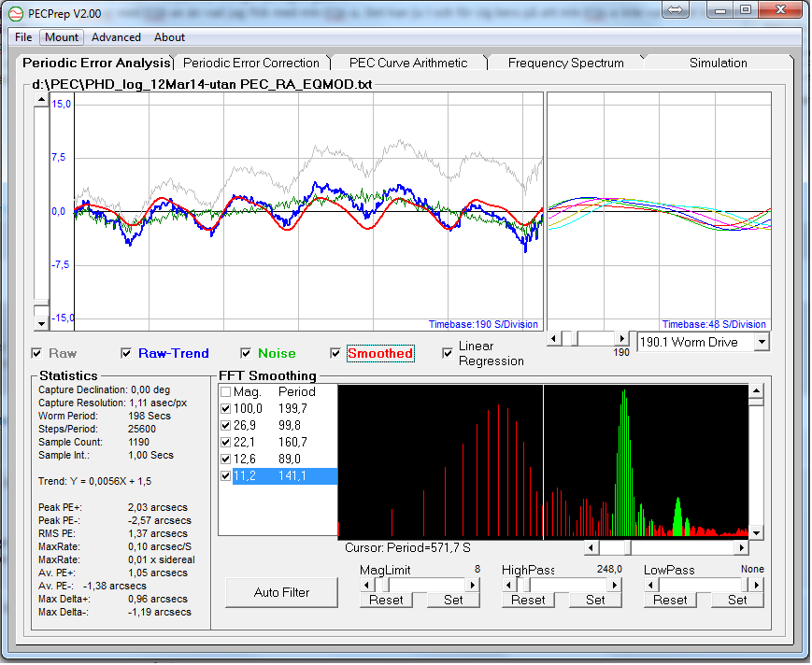
Task: Toggle the Raw-Trend curve checkbox
Action: (126, 353)
